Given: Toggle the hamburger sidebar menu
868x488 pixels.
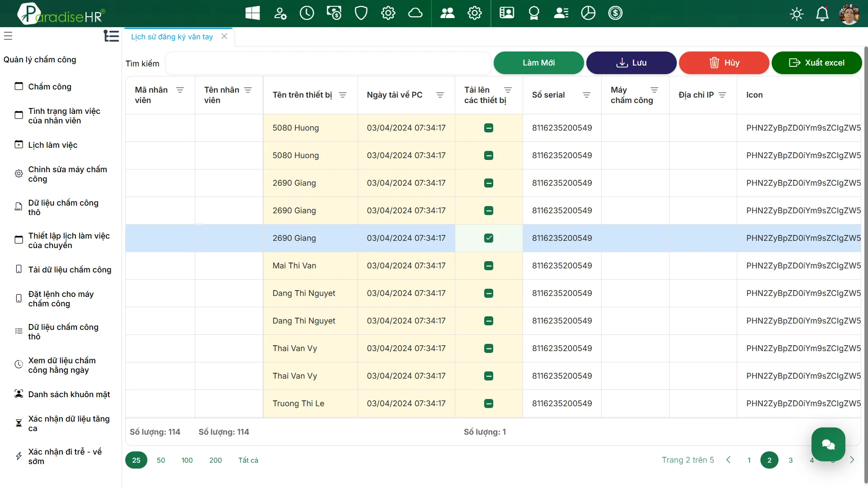Looking at the screenshot, I should coord(8,36).
